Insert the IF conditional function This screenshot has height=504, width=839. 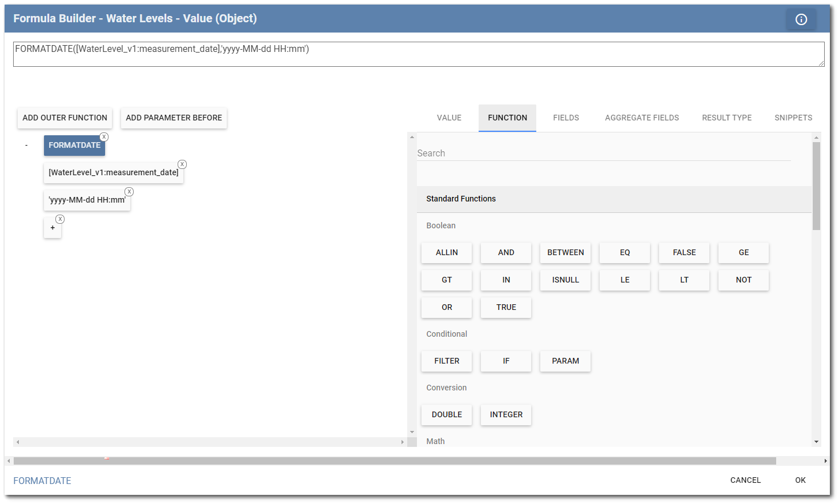click(505, 361)
